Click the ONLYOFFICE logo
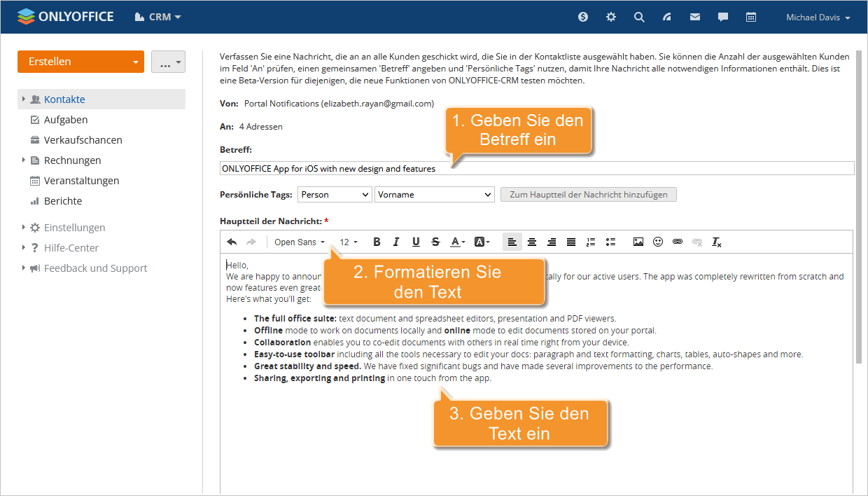 [65, 16]
